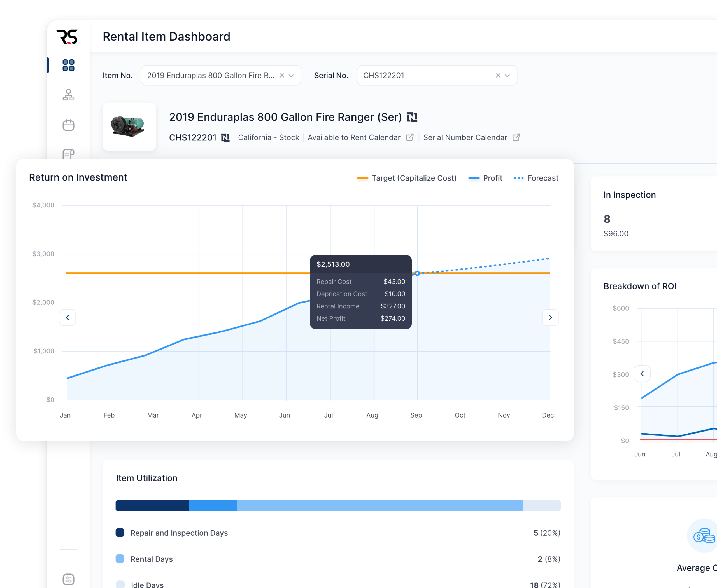This screenshot has height=588, width=717.
Task: Open the Fire Ranger item thumbnail
Action: [x=129, y=126]
